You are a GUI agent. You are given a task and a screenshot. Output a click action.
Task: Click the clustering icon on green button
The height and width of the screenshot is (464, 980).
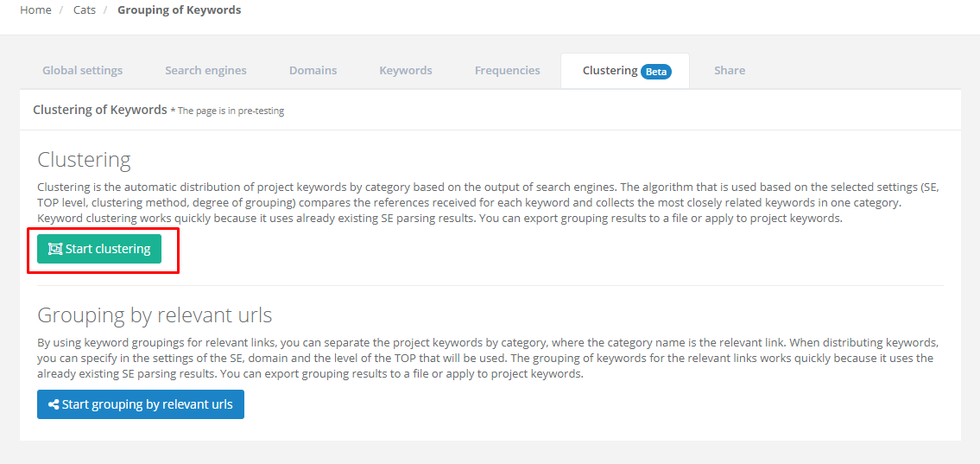click(55, 249)
